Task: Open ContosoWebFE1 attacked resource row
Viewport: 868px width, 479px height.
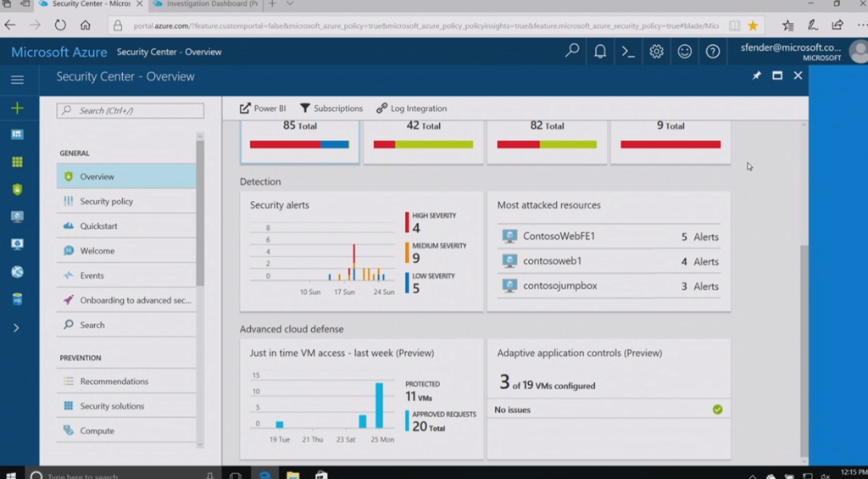Action: (609, 237)
